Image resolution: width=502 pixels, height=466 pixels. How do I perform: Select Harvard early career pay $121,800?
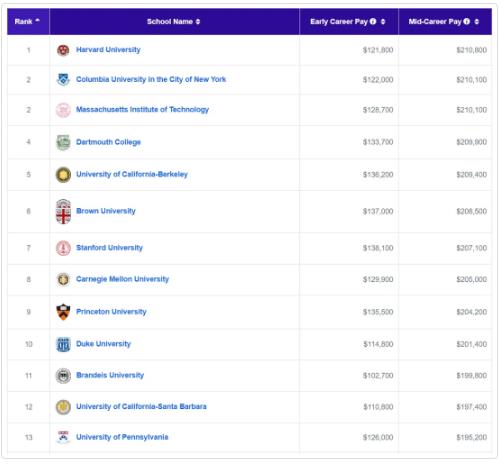(378, 50)
